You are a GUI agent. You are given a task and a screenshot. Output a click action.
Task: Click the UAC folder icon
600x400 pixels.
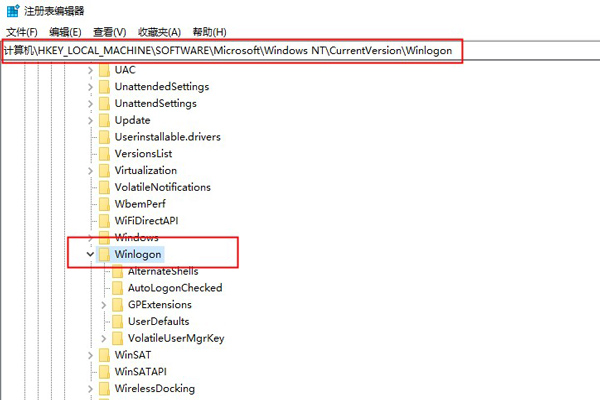pyautogui.click(x=104, y=70)
